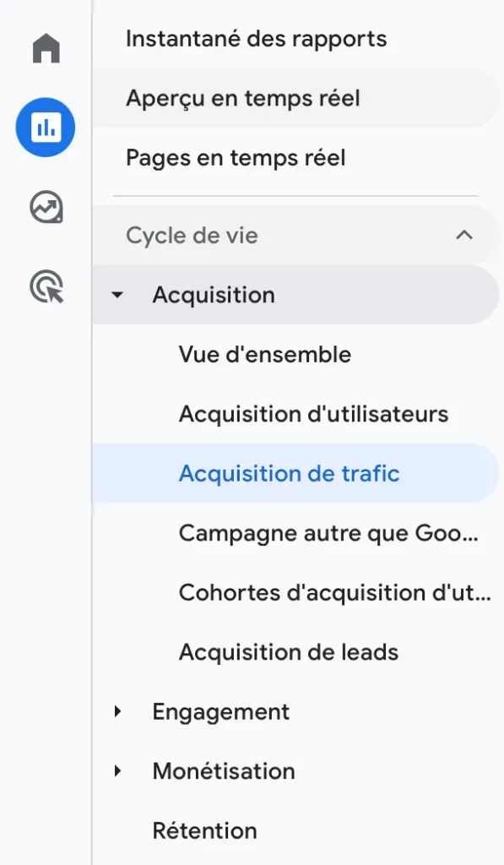
Task: Collapse the Acquisition subtree
Action: tap(117, 295)
